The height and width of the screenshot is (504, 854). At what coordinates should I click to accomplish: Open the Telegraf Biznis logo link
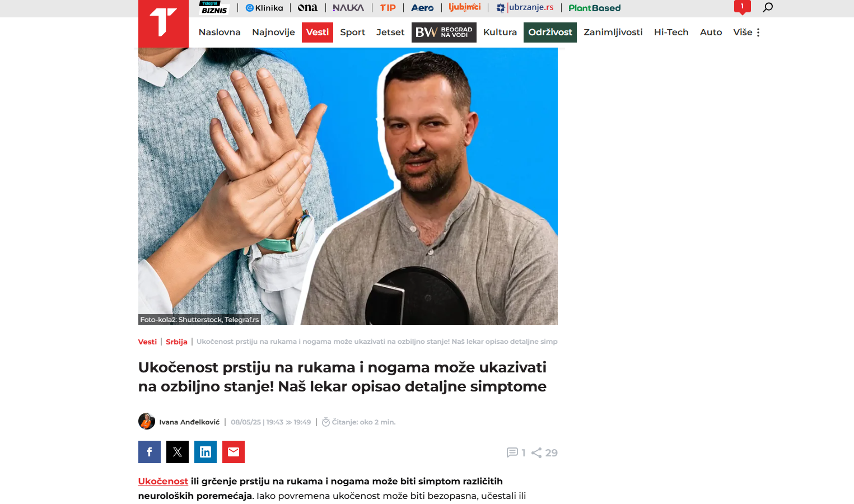pyautogui.click(x=214, y=7)
